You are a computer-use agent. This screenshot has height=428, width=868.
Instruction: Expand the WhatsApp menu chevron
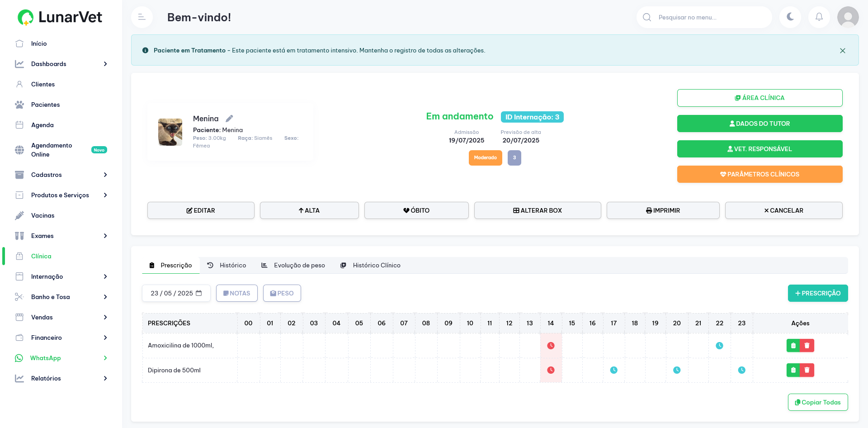point(105,358)
